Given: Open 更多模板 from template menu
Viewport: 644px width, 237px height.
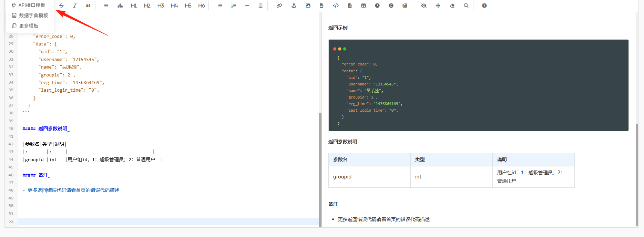Looking at the screenshot, I should [x=30, y=26].
